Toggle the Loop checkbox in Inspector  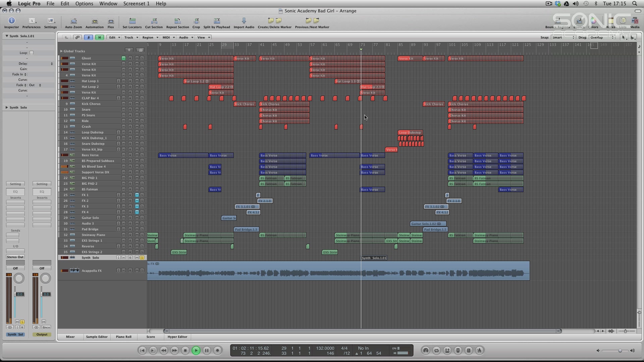(32, 53)
